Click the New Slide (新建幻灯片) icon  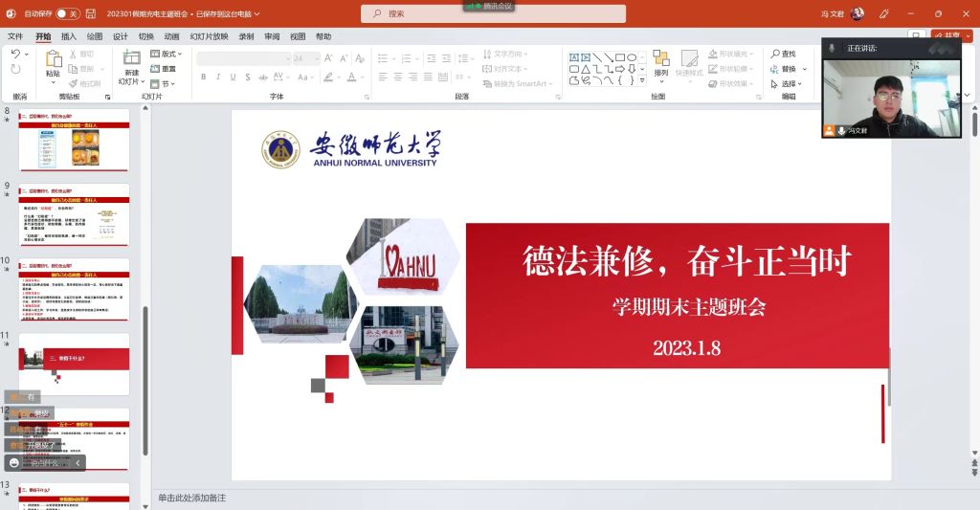(131, 59)
